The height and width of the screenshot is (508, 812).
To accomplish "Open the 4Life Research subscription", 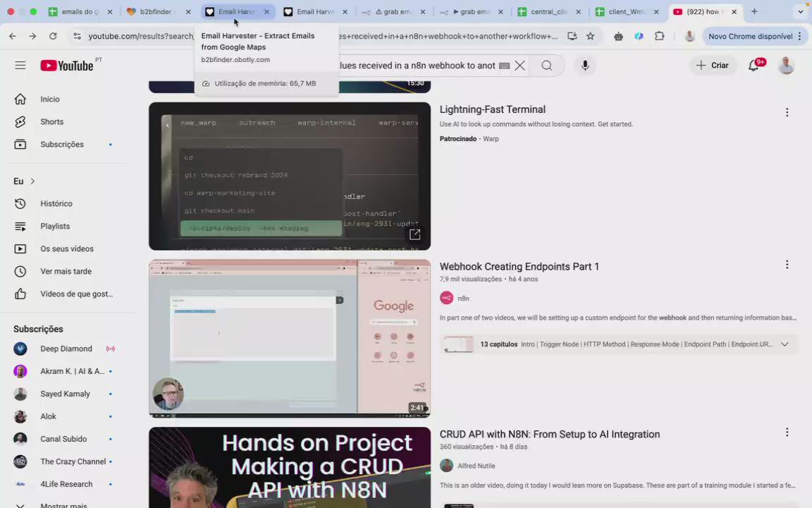I will (x=68, y=484).
